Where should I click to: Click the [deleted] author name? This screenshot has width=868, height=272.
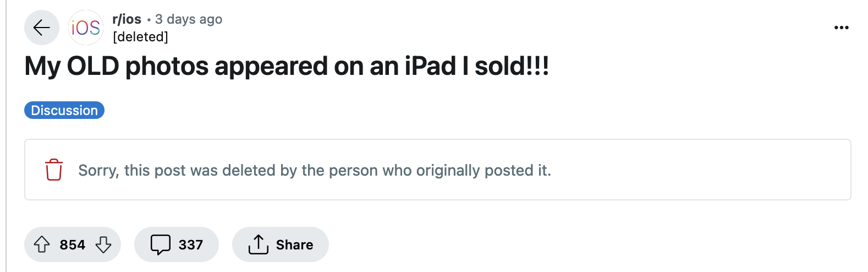point(140,37)
